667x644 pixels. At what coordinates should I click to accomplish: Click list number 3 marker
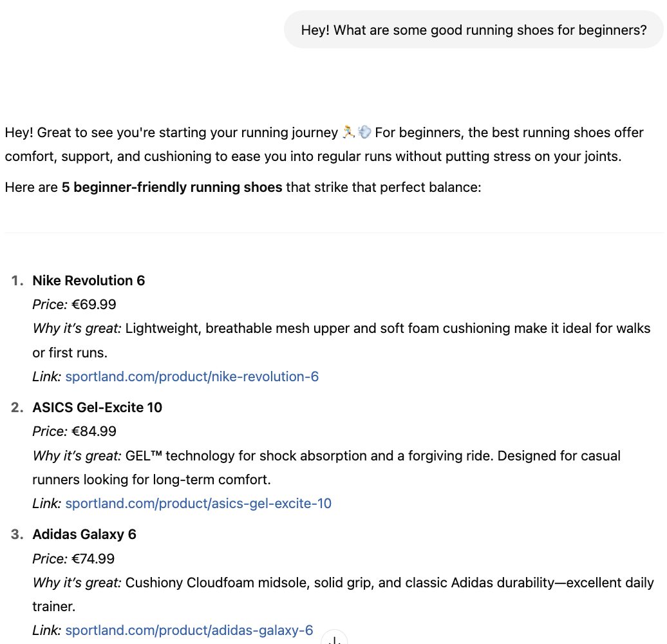(17, 534)
